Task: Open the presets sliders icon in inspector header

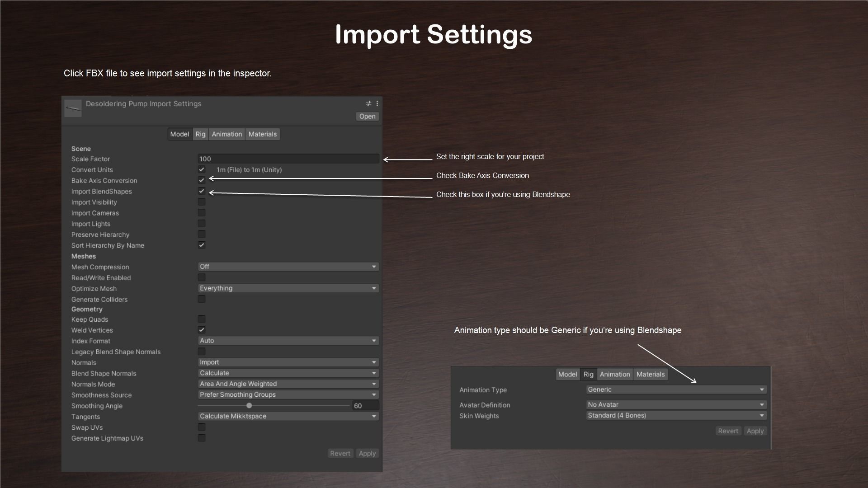Action: tap(368, 103)
